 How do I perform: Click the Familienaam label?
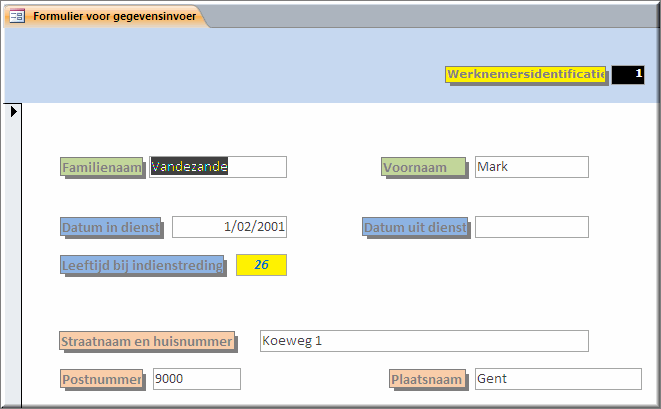click(102, 167)
